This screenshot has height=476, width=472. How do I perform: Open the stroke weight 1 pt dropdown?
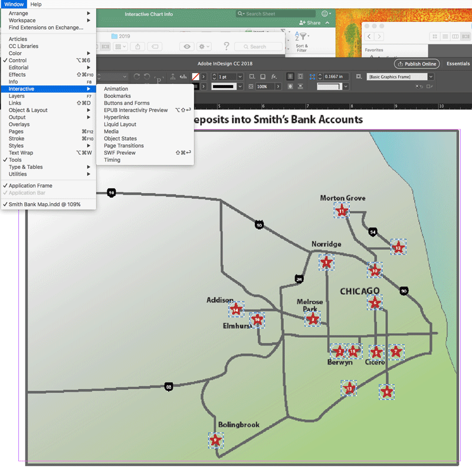click(x=240, y=77)
